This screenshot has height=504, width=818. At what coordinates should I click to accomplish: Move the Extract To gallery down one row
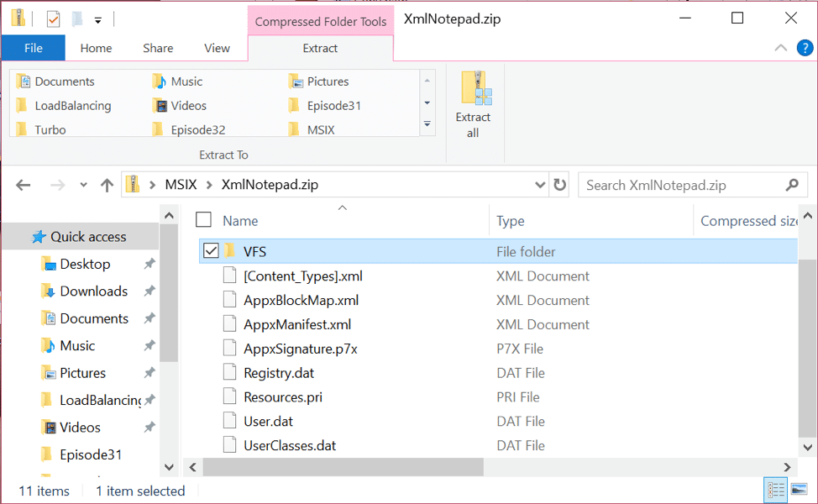tap(427, 102)
